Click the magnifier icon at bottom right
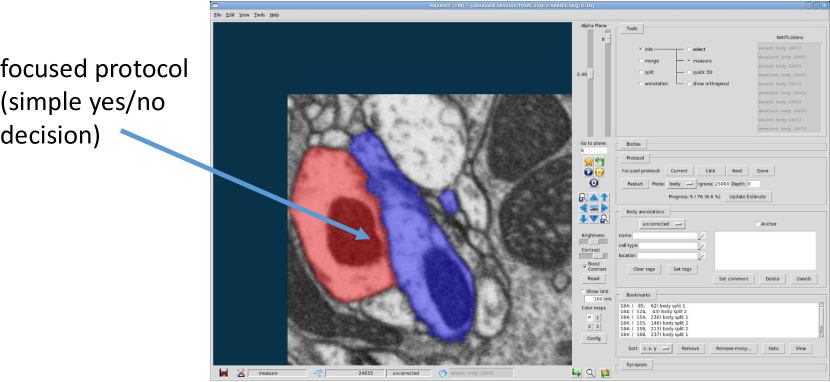This screenshot has height=382, width=830. pyautogui.click(x=590, y=373)
